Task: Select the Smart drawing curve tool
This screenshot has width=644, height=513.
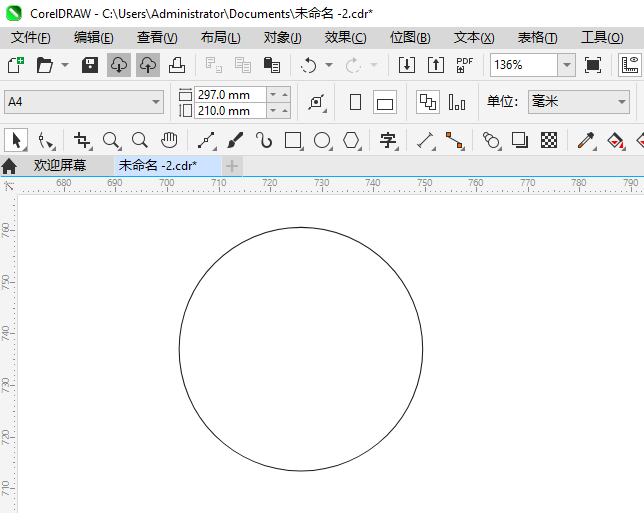Action: pos(264,140)
